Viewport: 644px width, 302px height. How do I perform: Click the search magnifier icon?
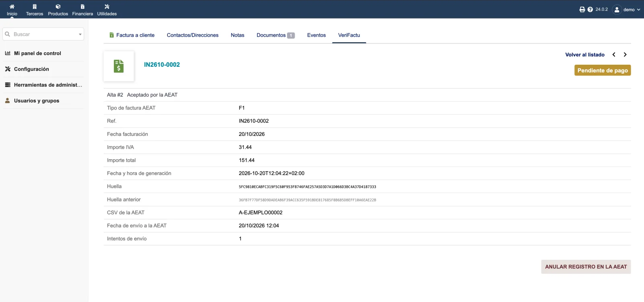(x=7, y=34)
